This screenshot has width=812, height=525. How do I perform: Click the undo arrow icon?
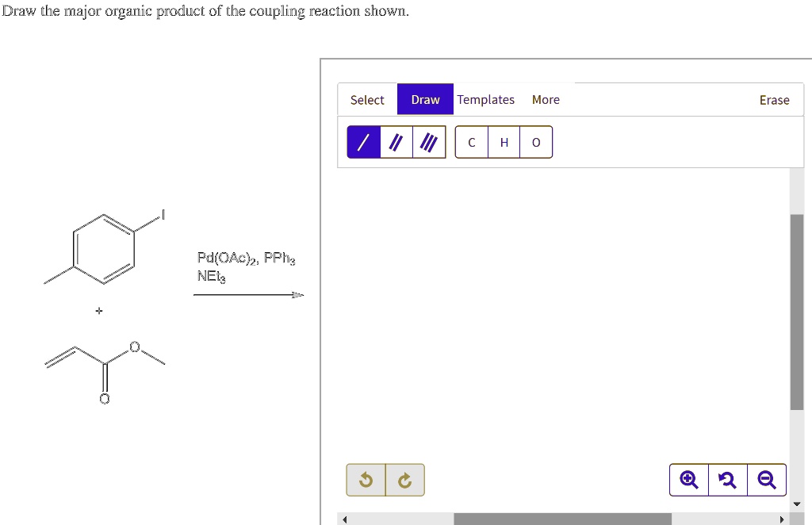point(366,480)
